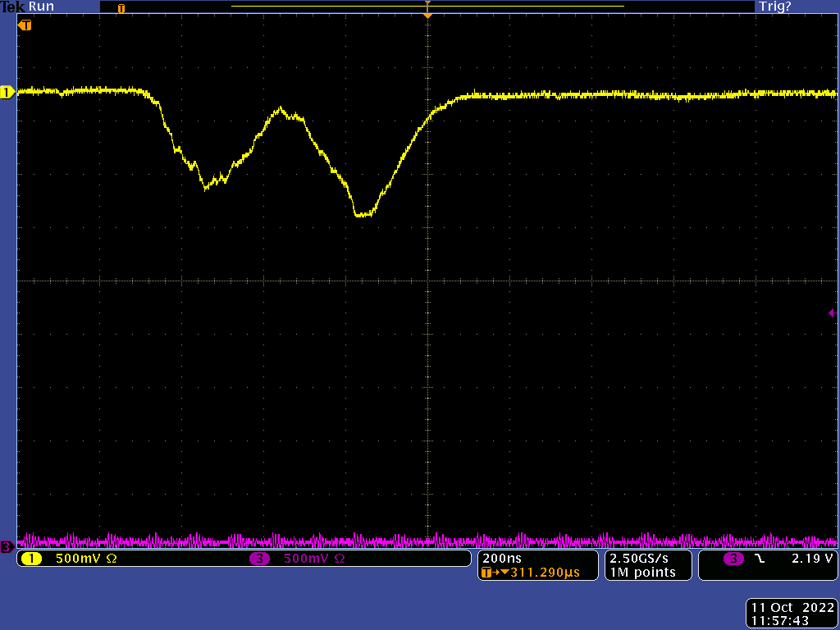
Task: Click the channel 3 ground reference marker
Action: [7, 547]
